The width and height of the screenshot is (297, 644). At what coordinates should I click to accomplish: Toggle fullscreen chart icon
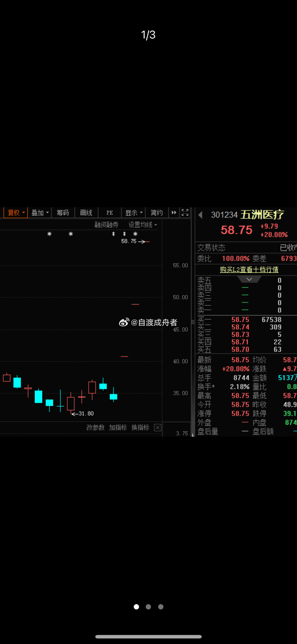click(185, 213)
